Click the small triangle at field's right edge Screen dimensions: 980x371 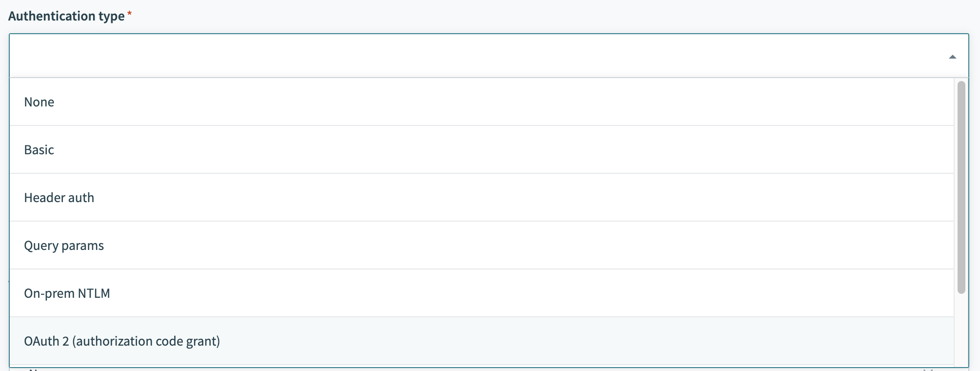952,57
